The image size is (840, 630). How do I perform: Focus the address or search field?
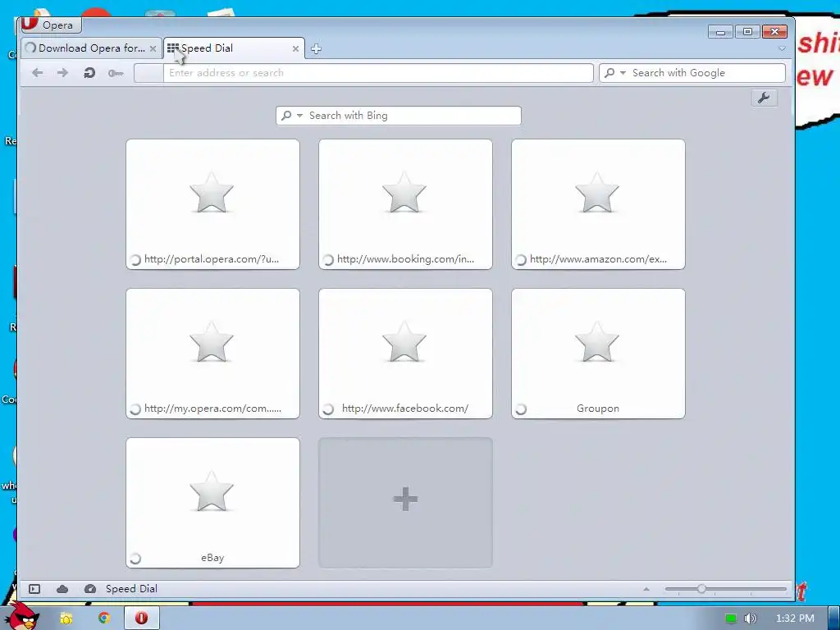tap(378, 73)
